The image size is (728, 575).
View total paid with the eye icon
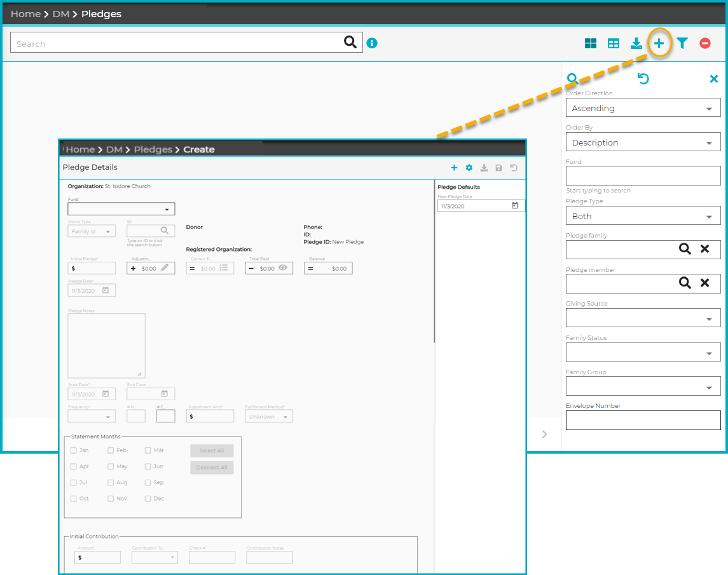coord(283,267)
